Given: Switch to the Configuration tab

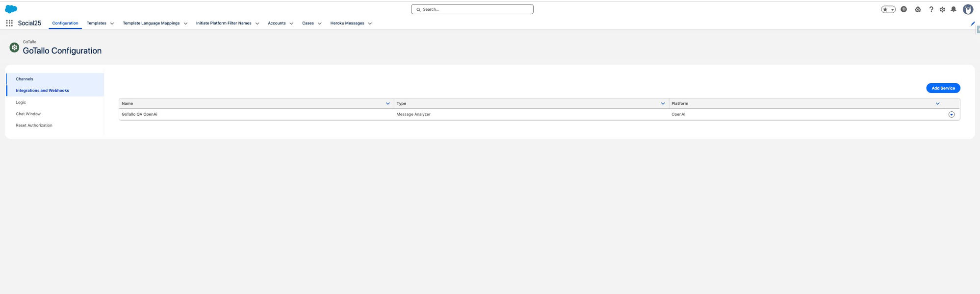Looking at the screenshot, I should tap(65, 23).
